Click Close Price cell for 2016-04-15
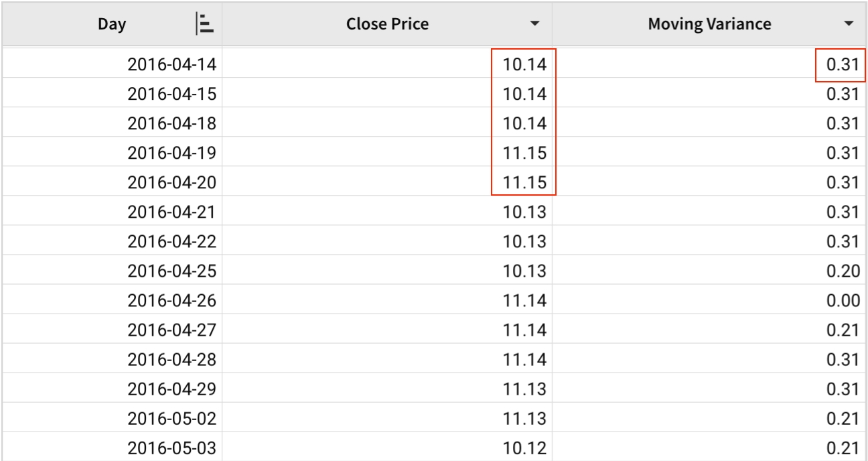Image resolution: width=868 pixels, height=461 pixels. 524,94
